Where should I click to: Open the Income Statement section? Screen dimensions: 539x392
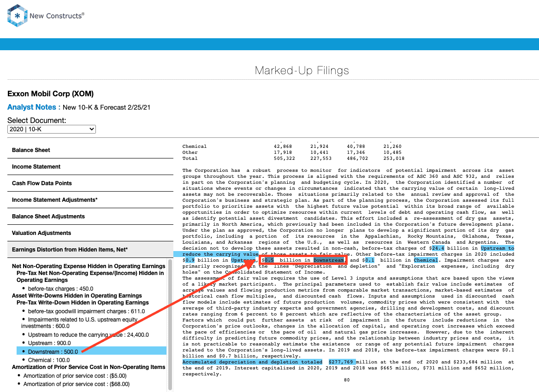point(90,167)
